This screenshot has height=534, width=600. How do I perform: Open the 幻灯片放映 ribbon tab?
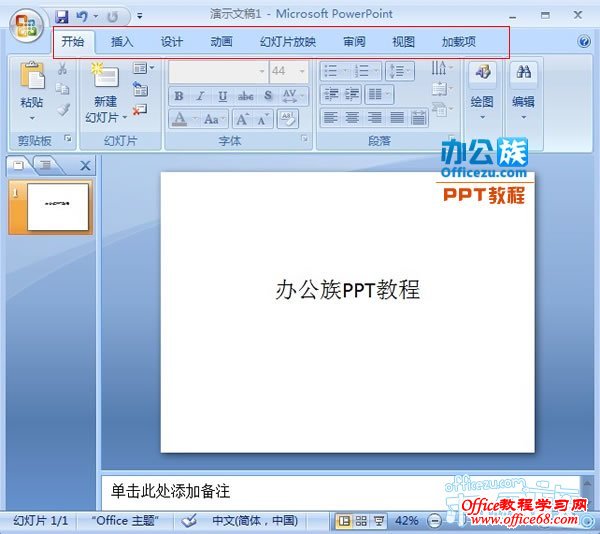pos(288,41)
